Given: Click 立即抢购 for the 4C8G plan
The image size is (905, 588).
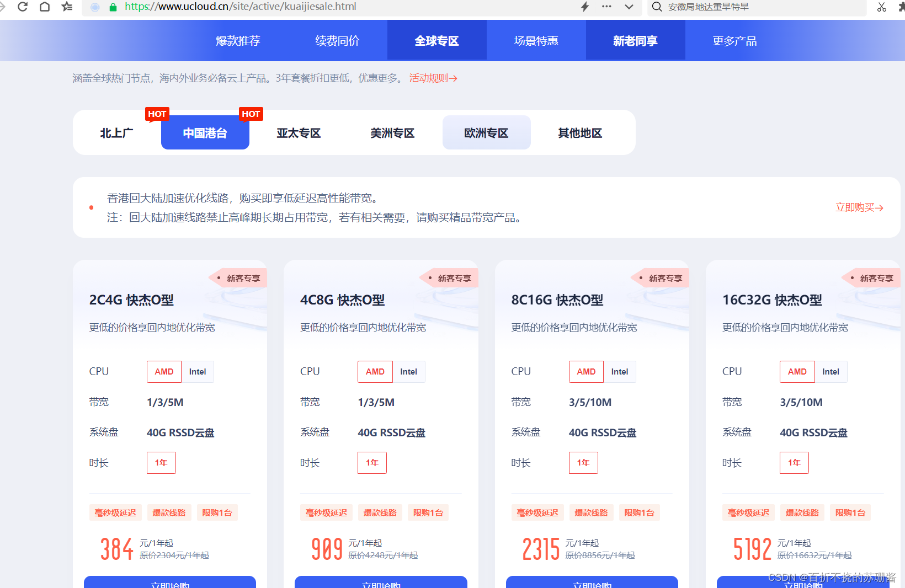Looking at the screenshot, I should pyautogui.click(x=381, y=582).
